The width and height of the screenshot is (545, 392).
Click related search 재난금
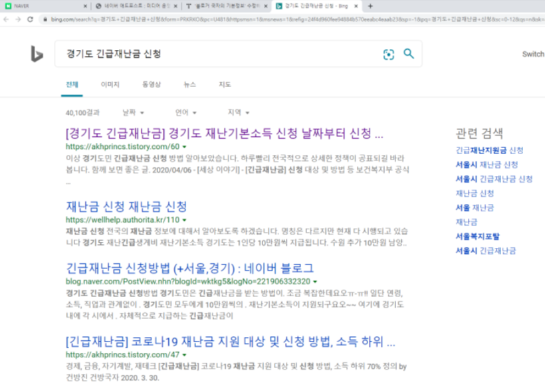[467, 222]
